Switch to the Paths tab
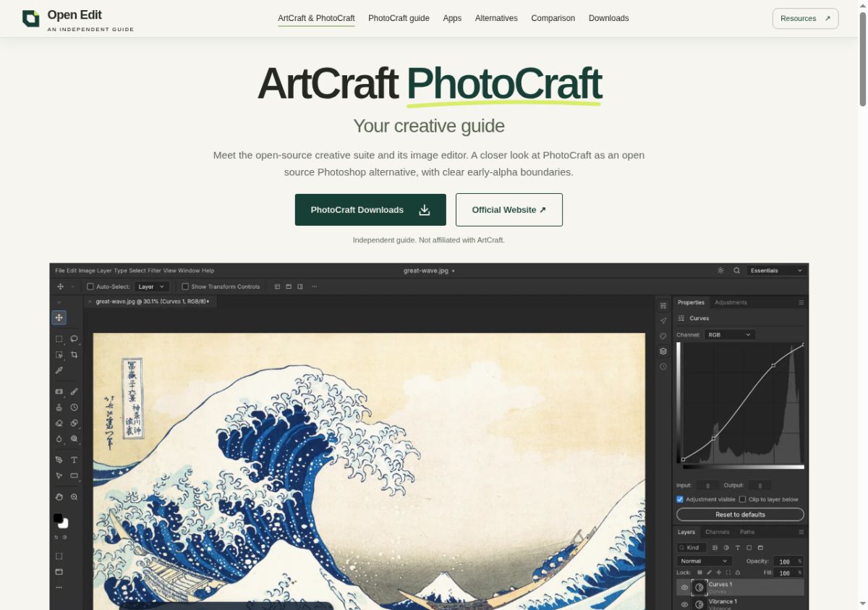This screenshot has width=868, height=610. click(747, 532)
